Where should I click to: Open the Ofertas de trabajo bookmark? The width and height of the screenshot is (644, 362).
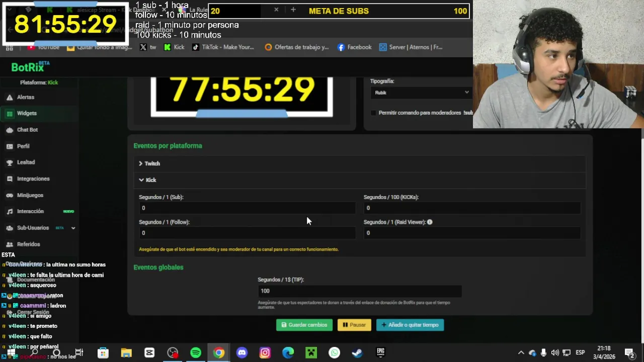pos(297,47)
